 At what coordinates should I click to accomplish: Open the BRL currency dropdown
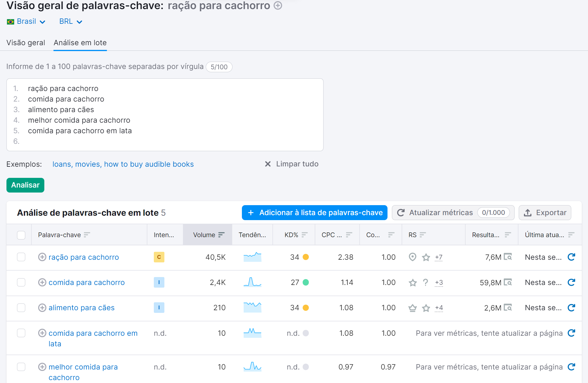[x=70, y=21]
